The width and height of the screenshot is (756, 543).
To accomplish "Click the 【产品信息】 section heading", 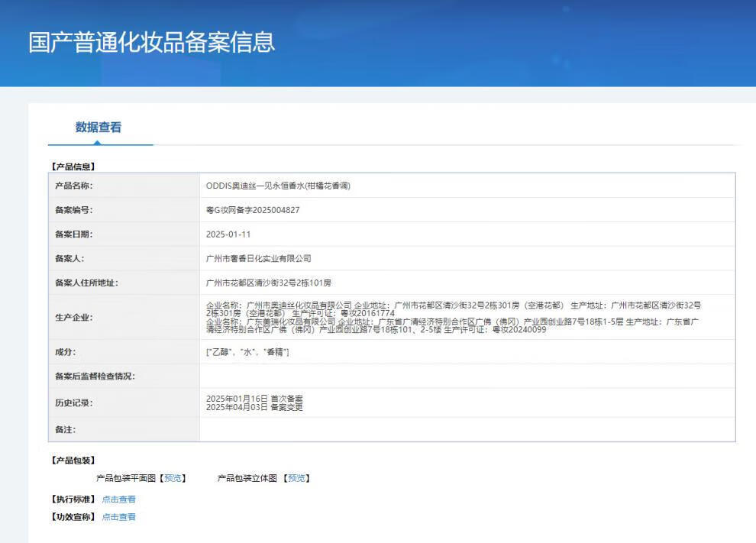I will (x=73, y=166).
